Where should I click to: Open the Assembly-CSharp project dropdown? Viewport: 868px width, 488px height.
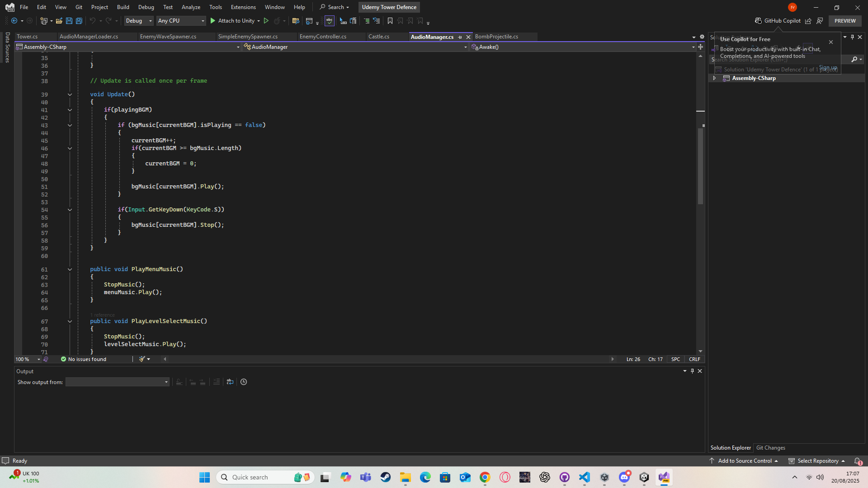128,47
